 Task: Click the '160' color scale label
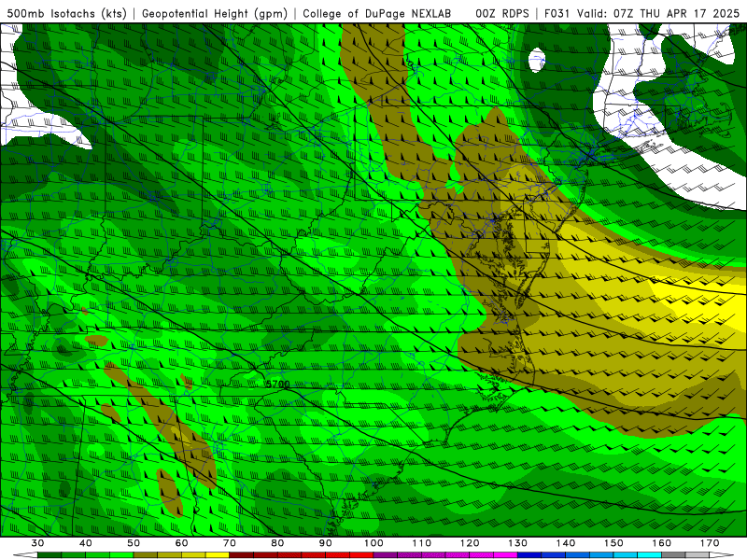pos(662,543)
